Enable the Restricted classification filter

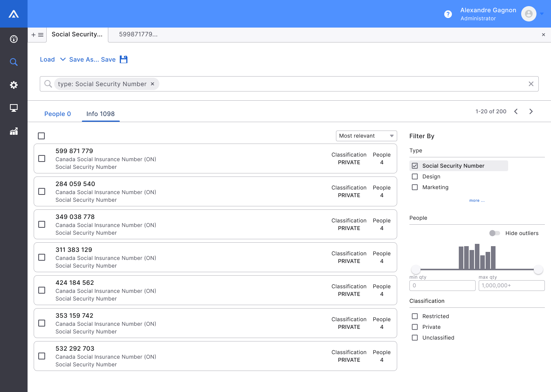click(x=415, y=316)
